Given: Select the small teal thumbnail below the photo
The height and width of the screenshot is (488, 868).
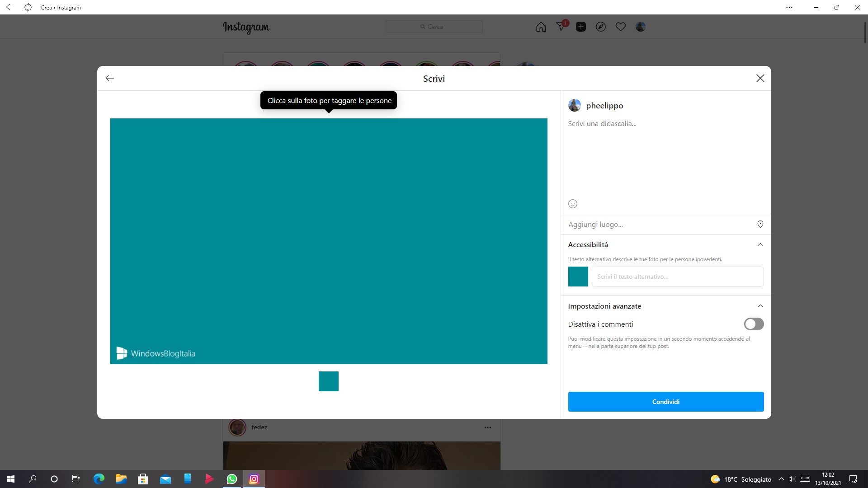Looking at the screenshot, I should point(329,381).
